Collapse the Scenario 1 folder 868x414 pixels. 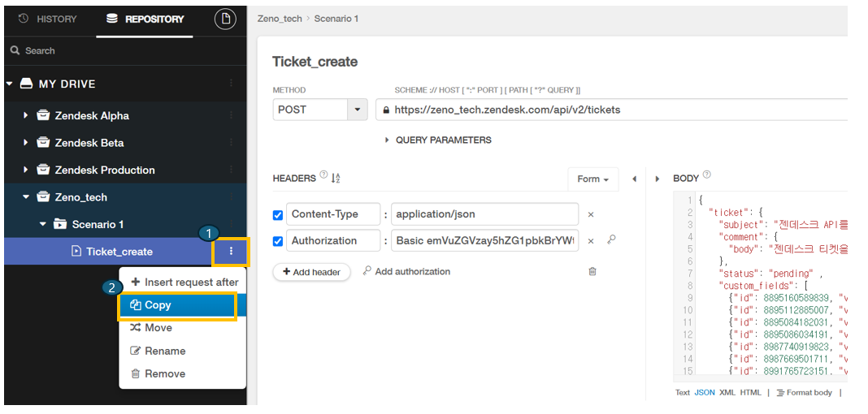tap(42, 224)
